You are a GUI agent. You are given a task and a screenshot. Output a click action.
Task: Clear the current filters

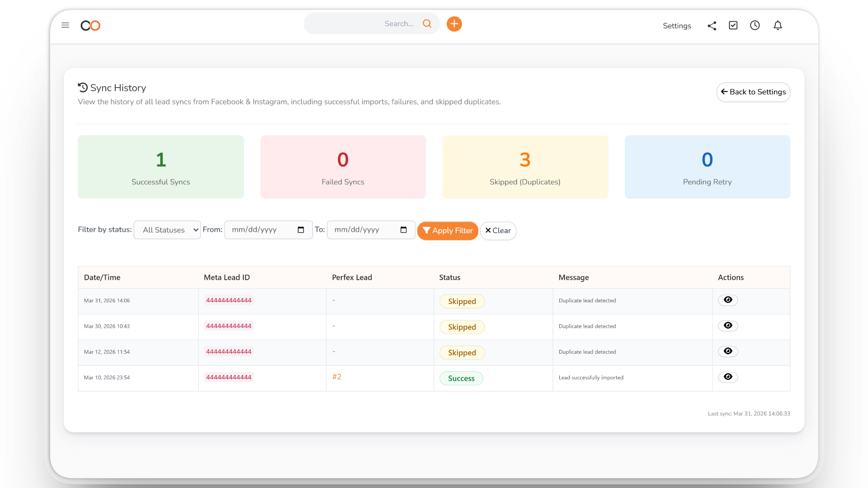pos(498,230)
